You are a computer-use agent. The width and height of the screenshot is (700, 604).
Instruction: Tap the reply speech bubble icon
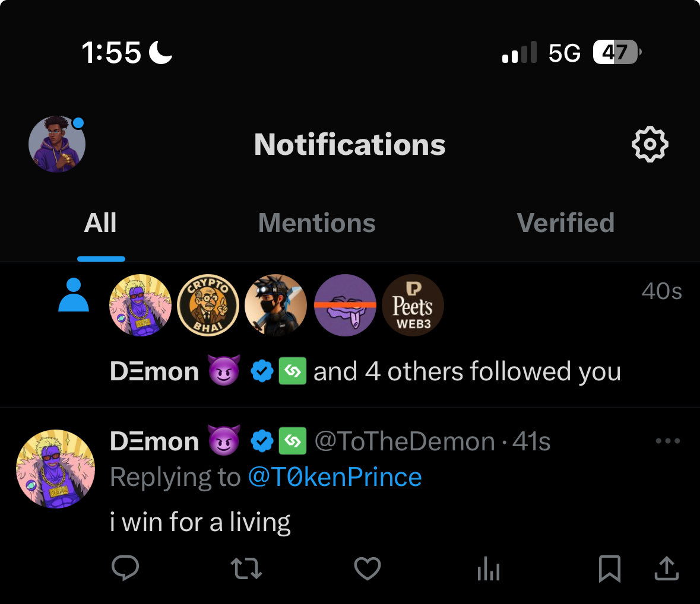point(125,568)
